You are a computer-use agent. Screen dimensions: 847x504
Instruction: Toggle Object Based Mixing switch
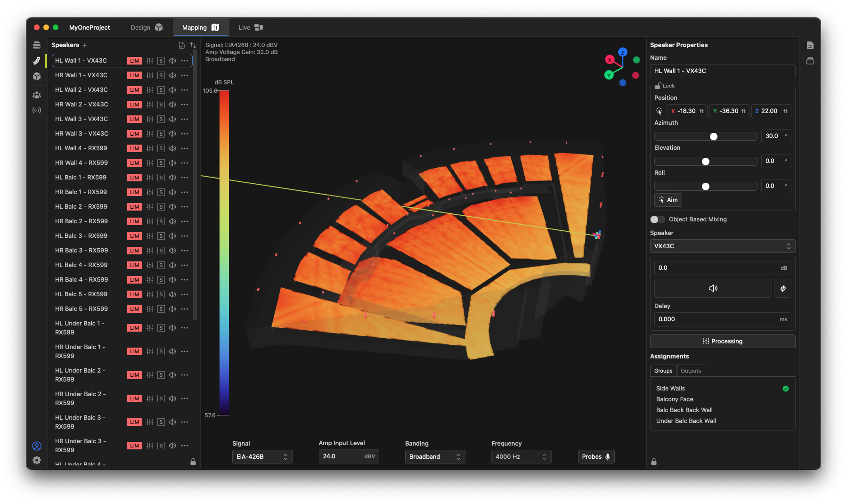[x=657, y=219]
